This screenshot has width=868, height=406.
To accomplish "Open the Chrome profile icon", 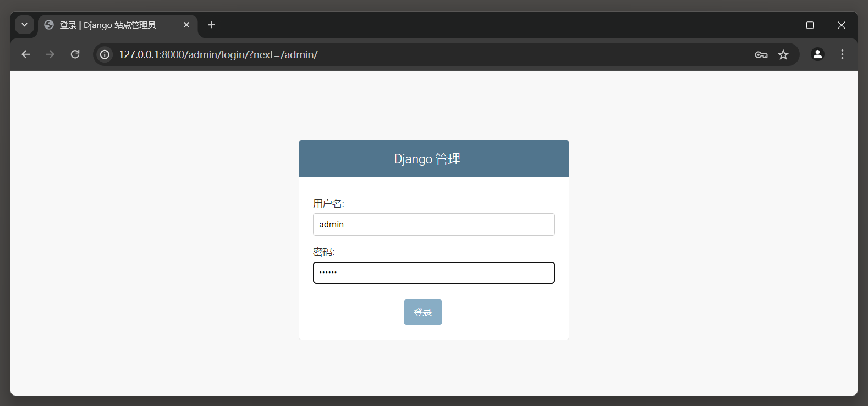I will tap(817, 54).
